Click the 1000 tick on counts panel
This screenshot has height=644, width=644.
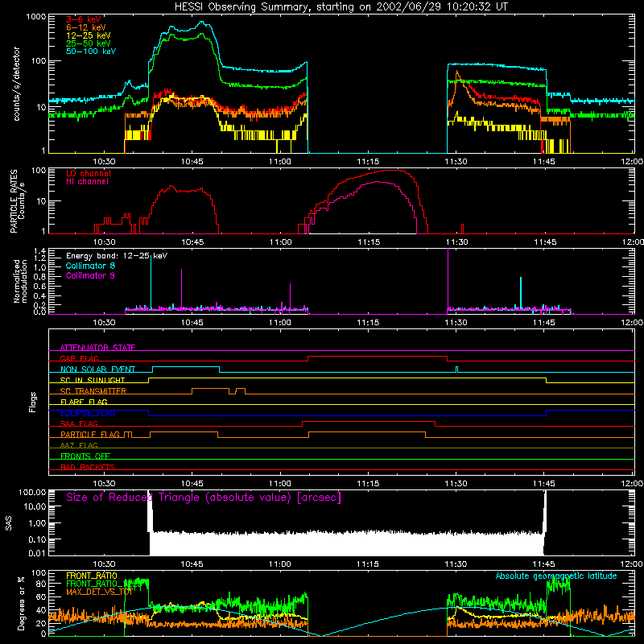point(36,17)
